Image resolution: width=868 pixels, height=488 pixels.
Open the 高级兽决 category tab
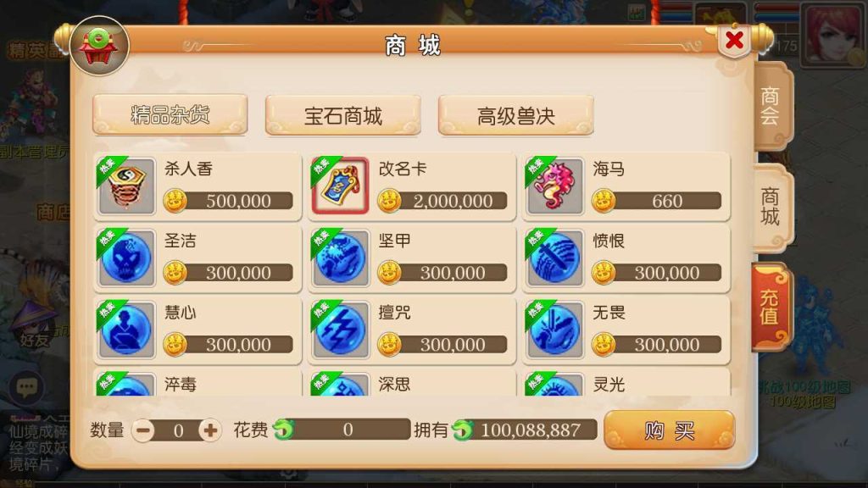(x=516, y=115)
